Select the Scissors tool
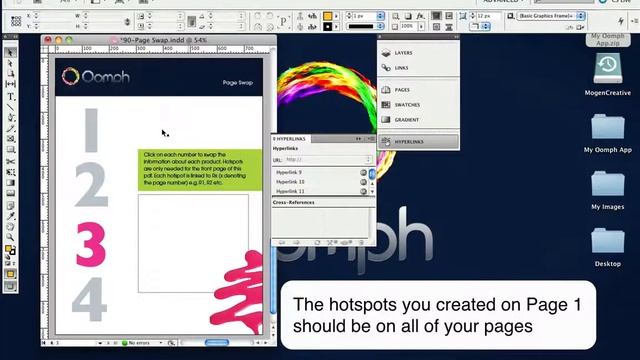This screenshot has height=360, width=640. 10,162
